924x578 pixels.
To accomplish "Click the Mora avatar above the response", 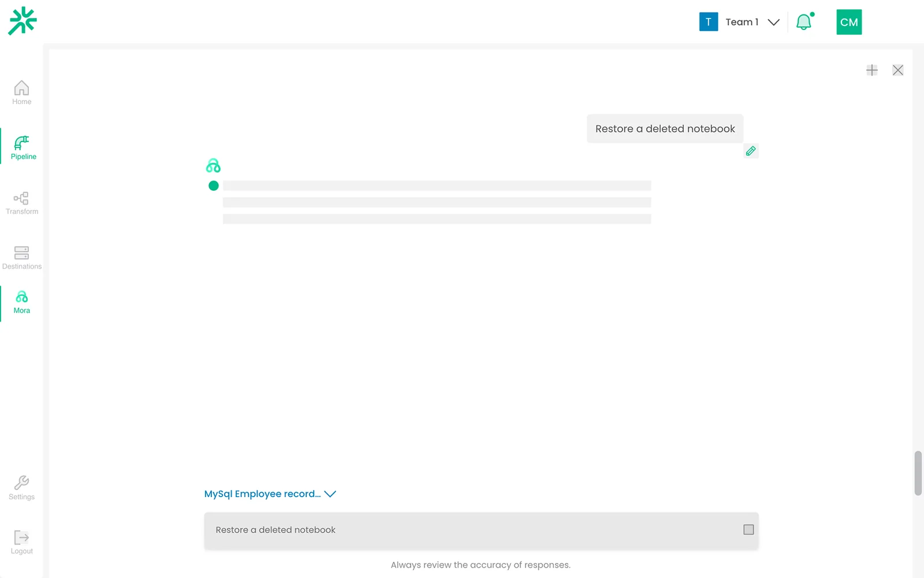I will tap(213, 166).
